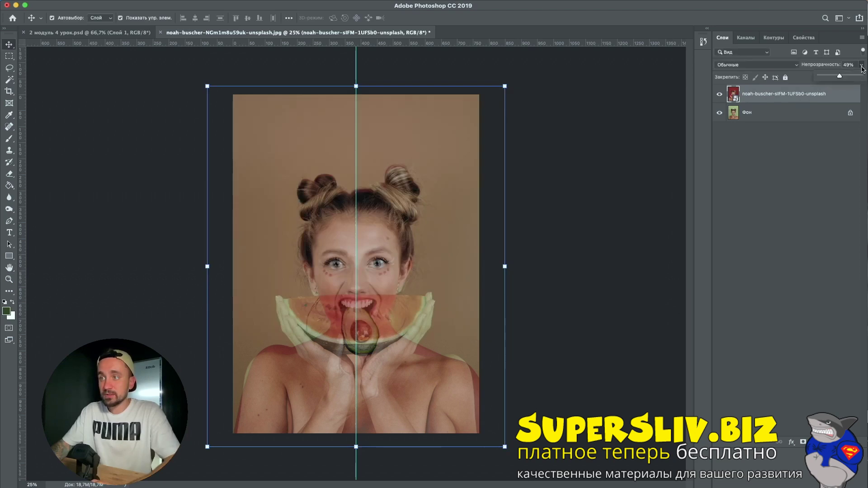Select the Lasso tool
Image resolution: width=868 pixels, height=488 pixels.
tap(9, 68)
